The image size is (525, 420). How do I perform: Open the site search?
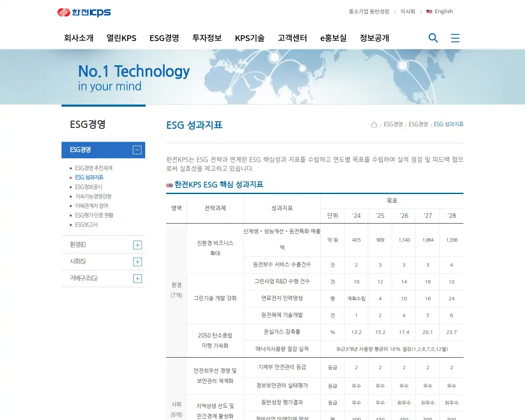coord(433,38)
